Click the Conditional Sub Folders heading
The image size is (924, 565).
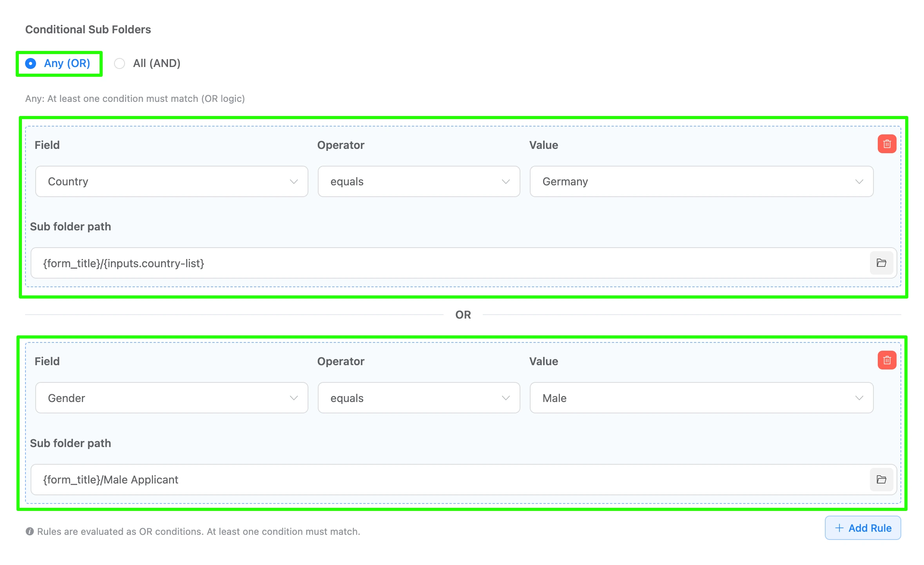[x=88, y=29]
